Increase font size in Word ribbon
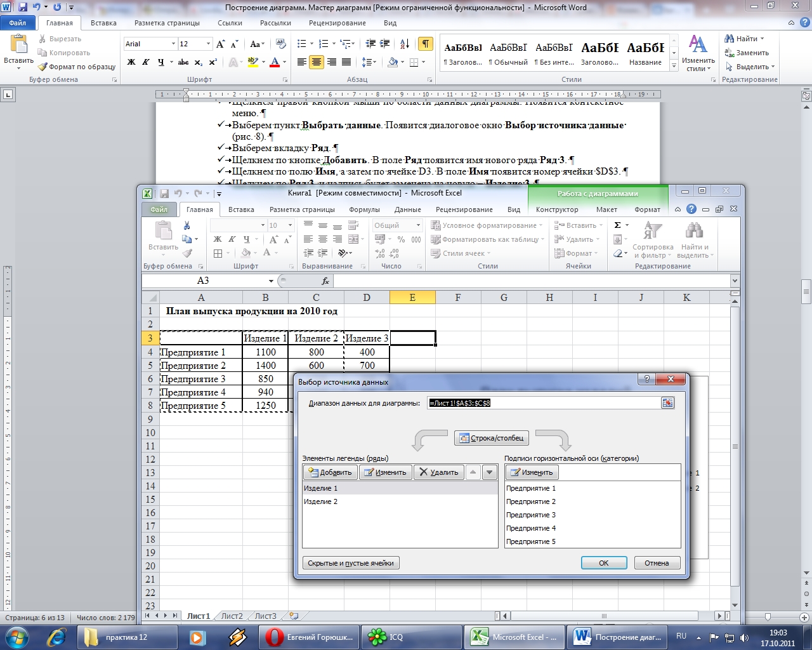 point(221,44)
